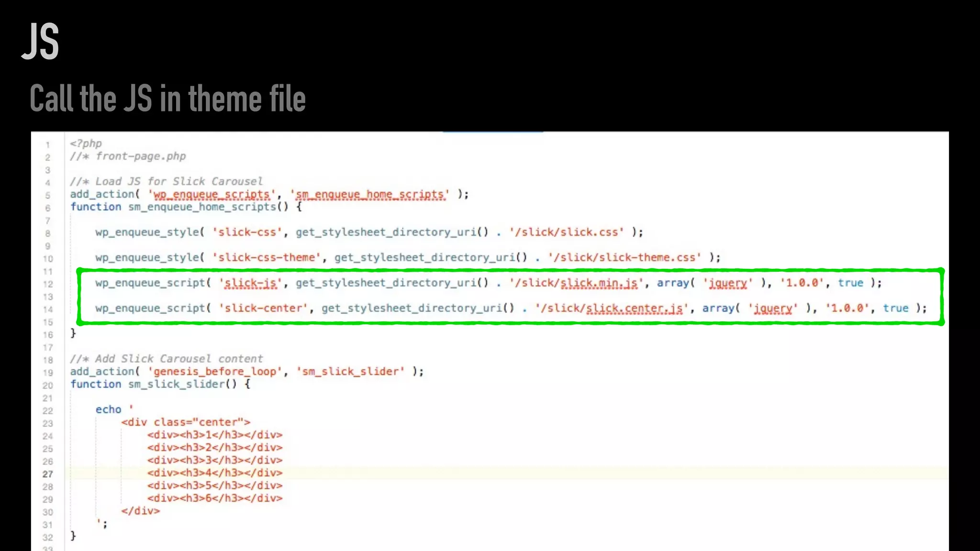980x551 pixels.
Task: Click the '//* front-page.php' comment line
Action: pyautogui.click(x=128, y=156)
